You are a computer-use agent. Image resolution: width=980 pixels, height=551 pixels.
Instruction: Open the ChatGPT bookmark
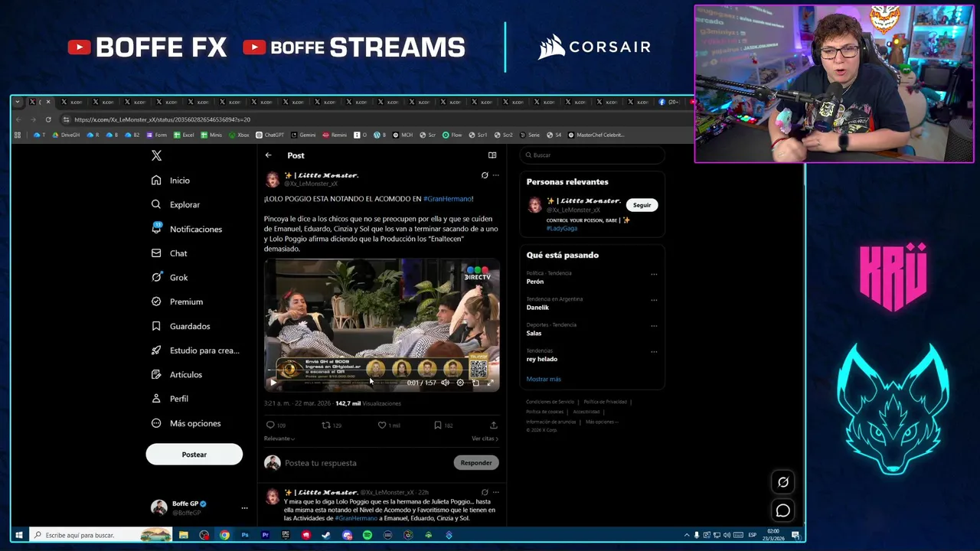coord(269,135)
